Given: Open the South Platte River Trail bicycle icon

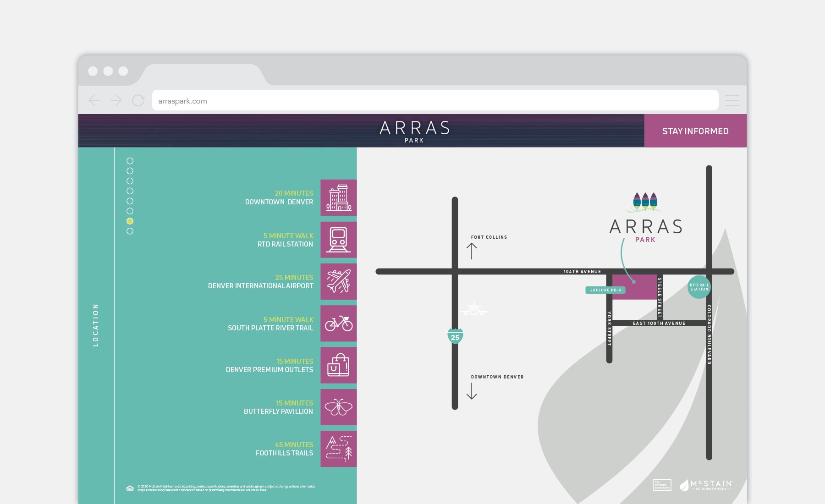Looking at the screenshot, I should 338,323.
